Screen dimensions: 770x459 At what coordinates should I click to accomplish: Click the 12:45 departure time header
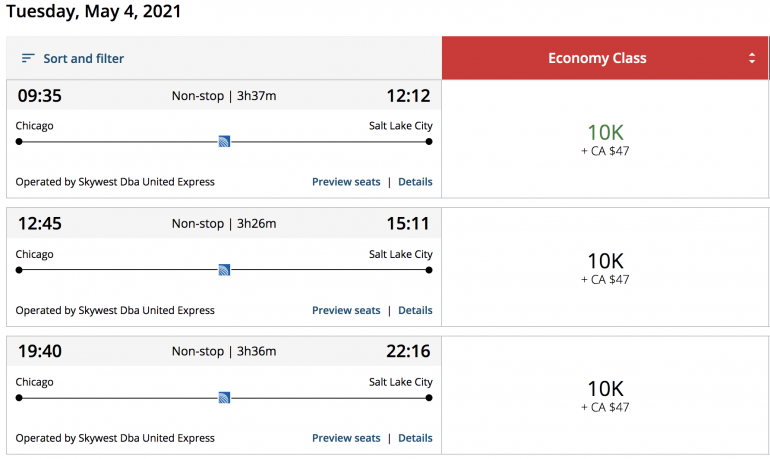pos(40,223)
